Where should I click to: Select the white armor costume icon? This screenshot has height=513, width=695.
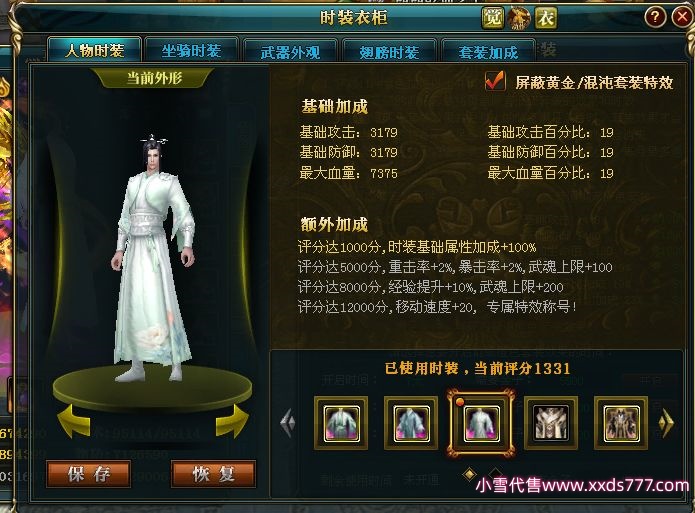pyautogui.click(x=551, y=423)
